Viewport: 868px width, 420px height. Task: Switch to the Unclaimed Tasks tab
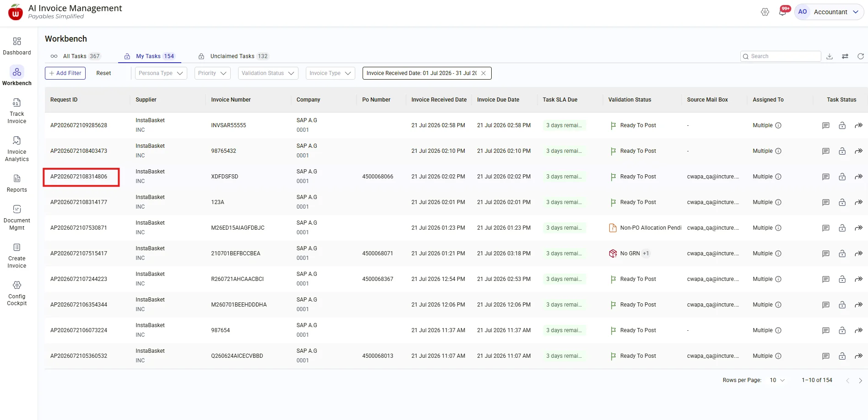click(233, 56)
